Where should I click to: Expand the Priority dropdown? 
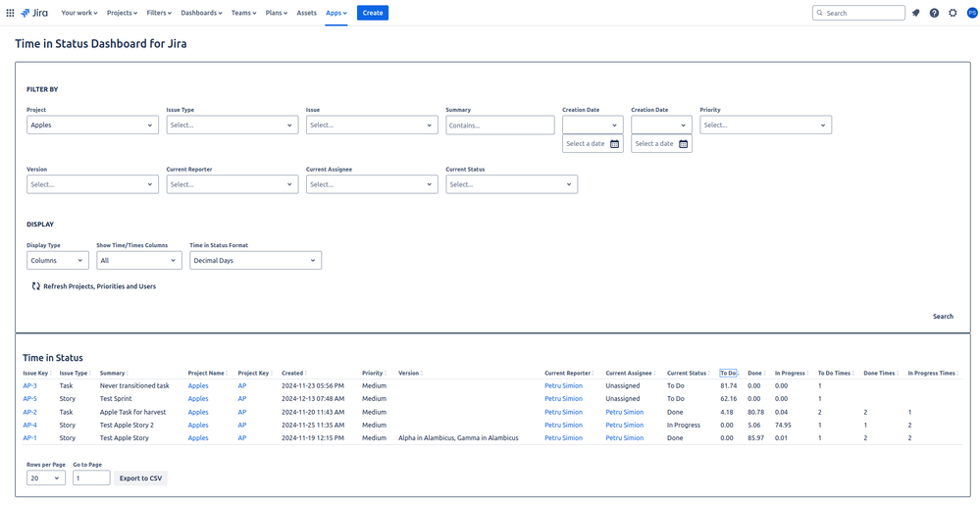[765, 125]
